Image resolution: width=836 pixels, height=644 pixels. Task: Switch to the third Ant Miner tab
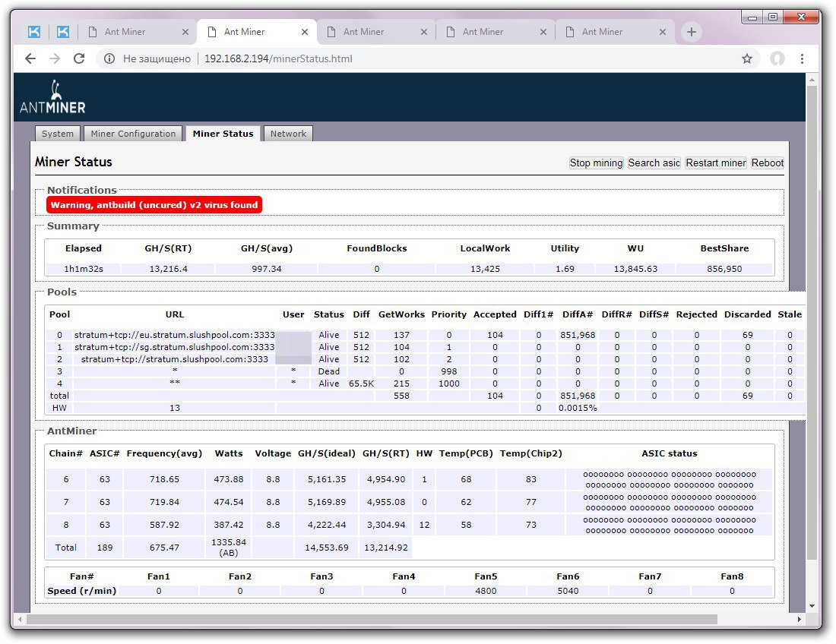point(376,32)
